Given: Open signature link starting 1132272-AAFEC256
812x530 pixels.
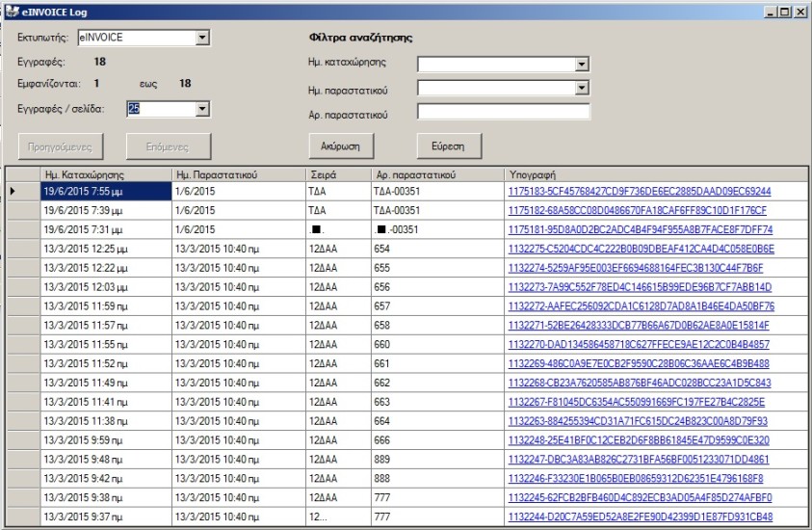Looking at the screenshot, I should (642, 306).
